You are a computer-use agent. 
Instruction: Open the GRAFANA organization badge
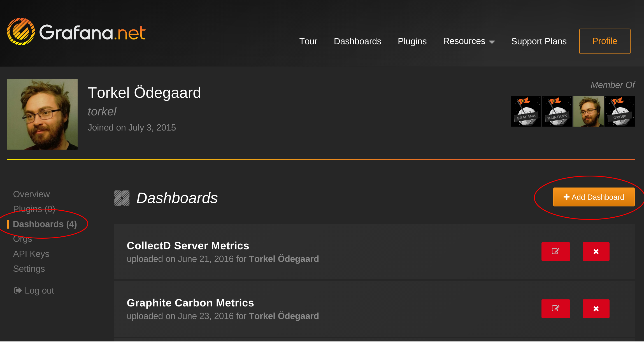click(x=526, y=111)
